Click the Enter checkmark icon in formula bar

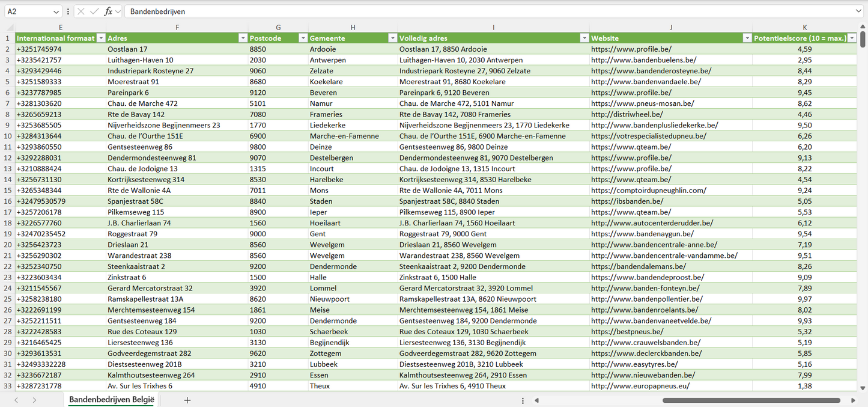tap(94, 11)
